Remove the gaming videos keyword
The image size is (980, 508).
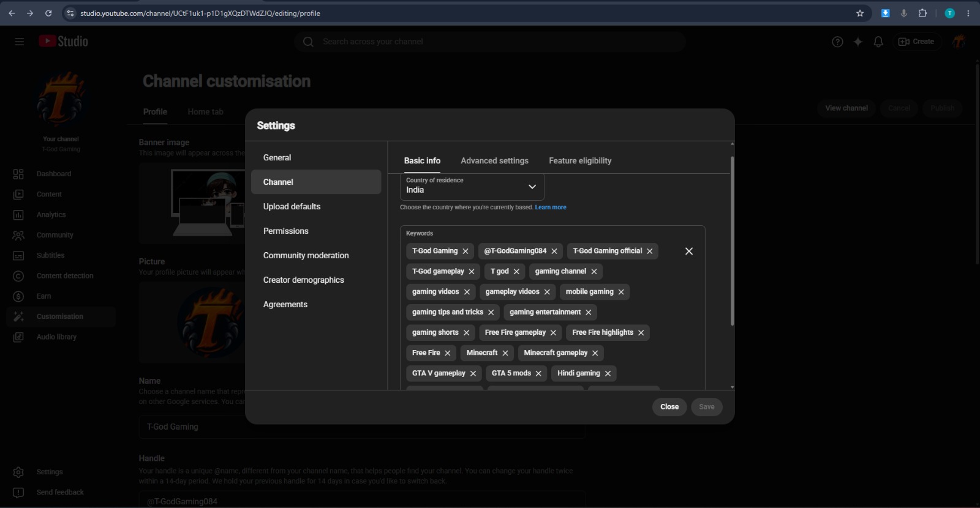(x=467, y=292)
